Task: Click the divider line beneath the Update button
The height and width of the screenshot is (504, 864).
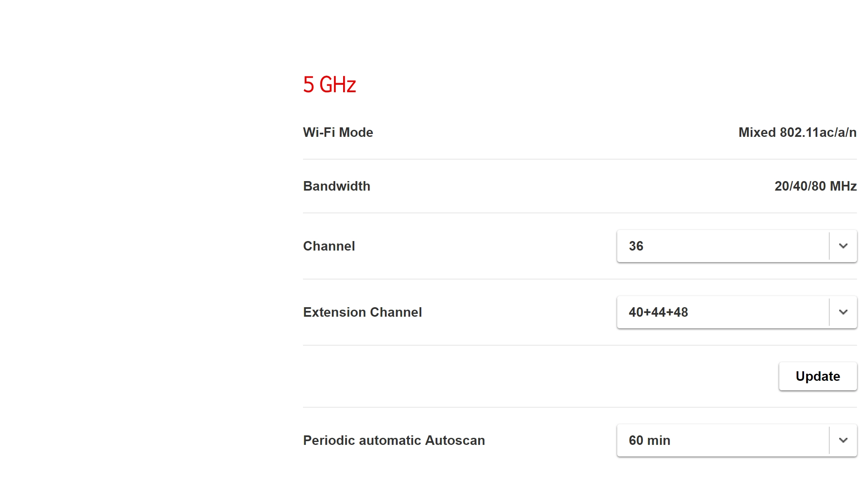Action: coord(580,407)
